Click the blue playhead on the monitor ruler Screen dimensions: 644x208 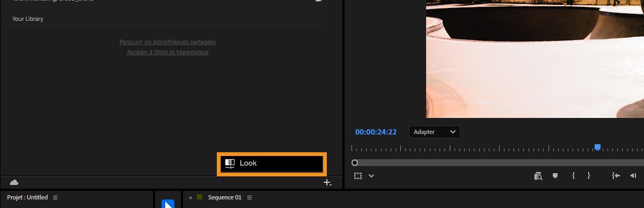point(597,147)
